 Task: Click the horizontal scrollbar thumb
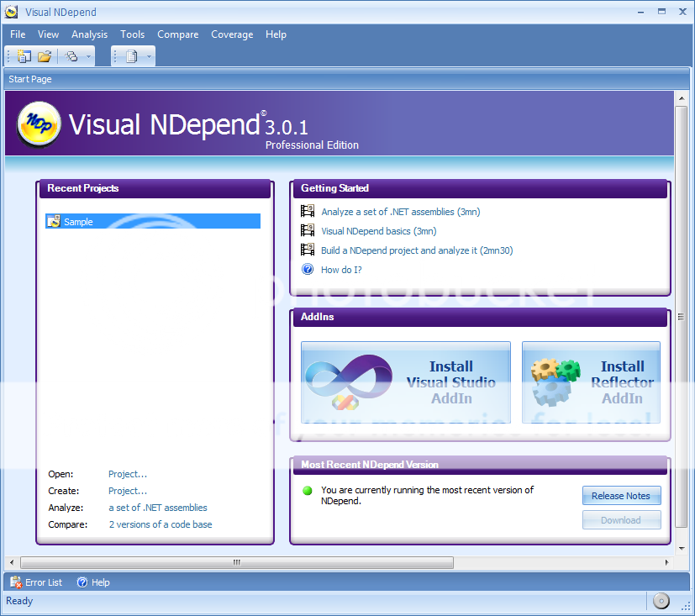237,562
